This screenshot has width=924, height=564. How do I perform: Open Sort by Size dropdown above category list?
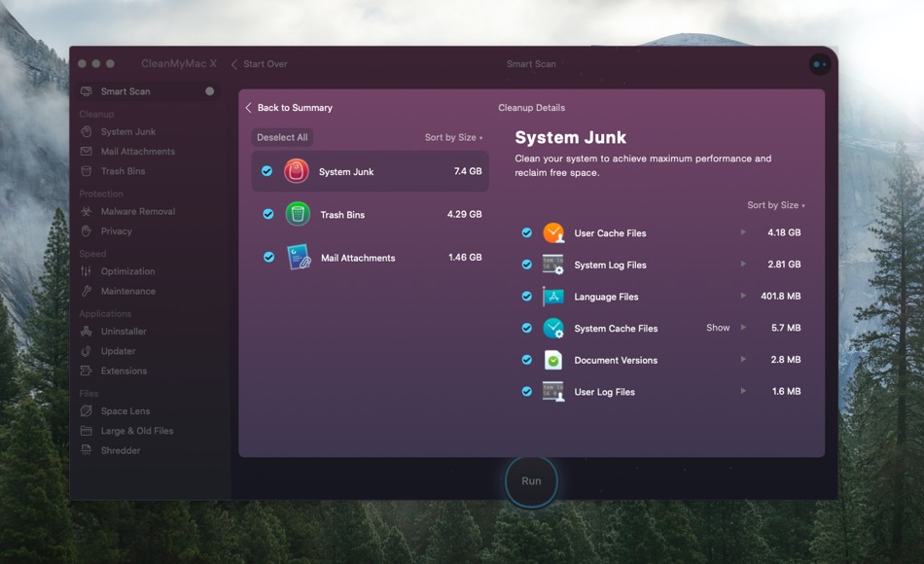click(454, 137)
